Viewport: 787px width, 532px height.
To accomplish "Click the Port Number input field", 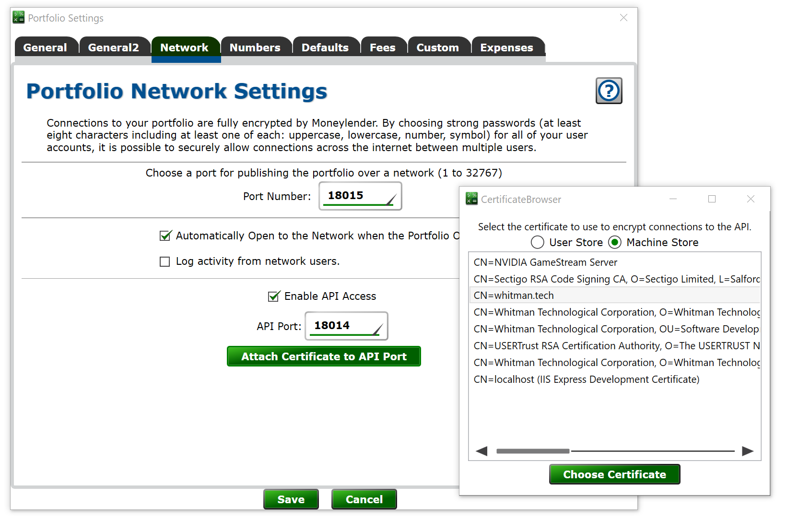I will coord(360,196).
